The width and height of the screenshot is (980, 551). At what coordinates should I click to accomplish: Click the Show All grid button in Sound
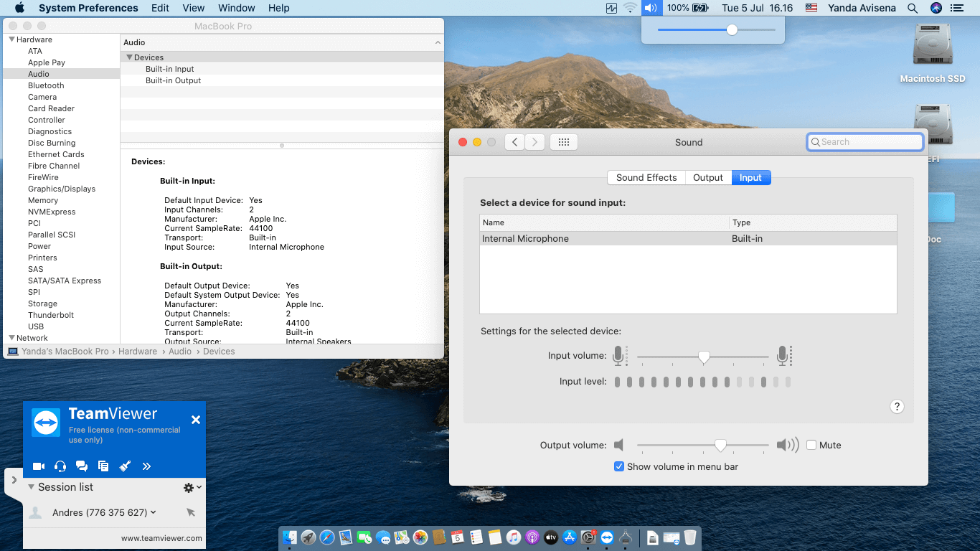coord(563,142)
